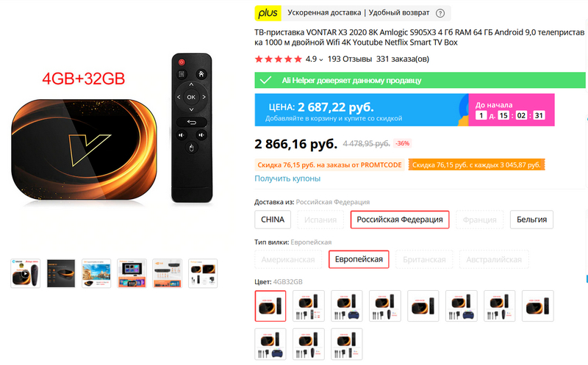View last gallery thumbnail of package contents
The width and height of the screenshot is (588, 365).
point(203,273)
